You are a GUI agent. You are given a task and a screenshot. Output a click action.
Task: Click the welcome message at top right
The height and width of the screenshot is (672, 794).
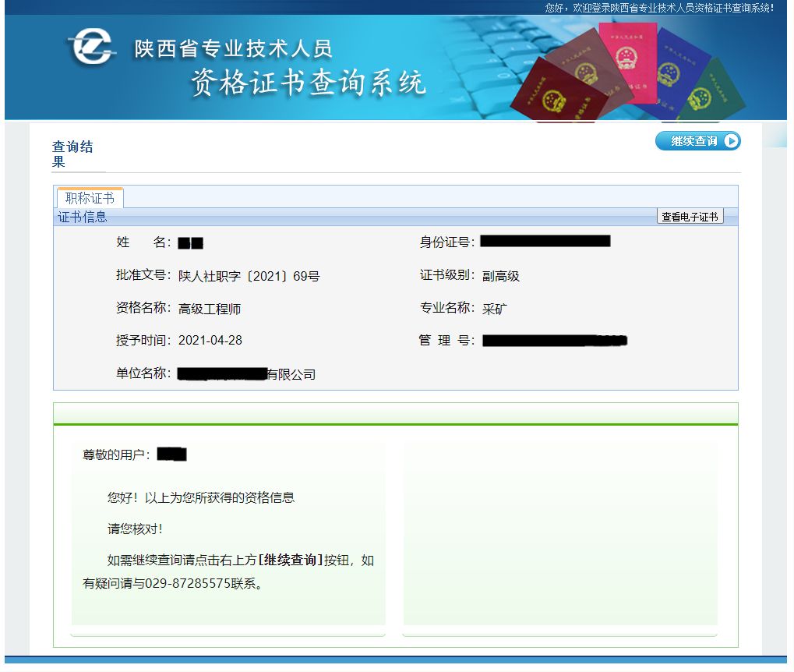point(659,8)
